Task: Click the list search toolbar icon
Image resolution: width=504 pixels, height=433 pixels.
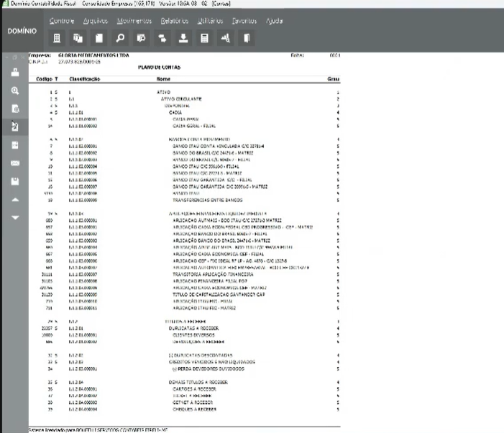Action: click(x=141, y=38)
